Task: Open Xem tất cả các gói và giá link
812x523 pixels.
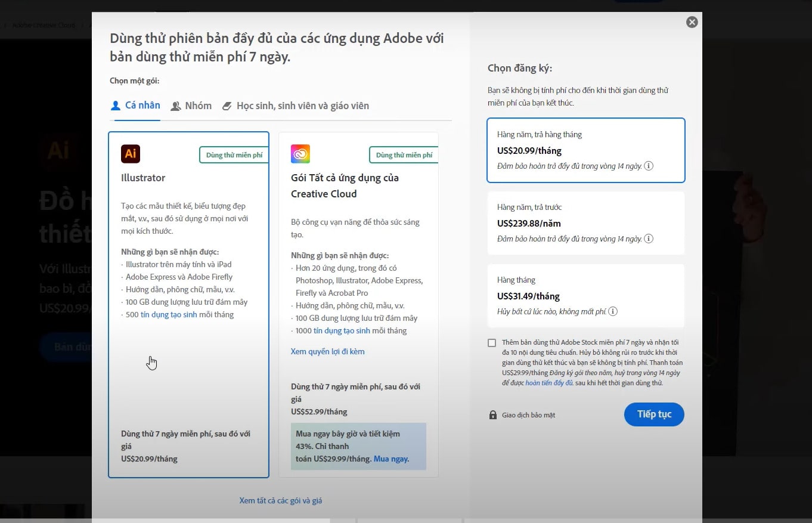Action: coord(281,500)
